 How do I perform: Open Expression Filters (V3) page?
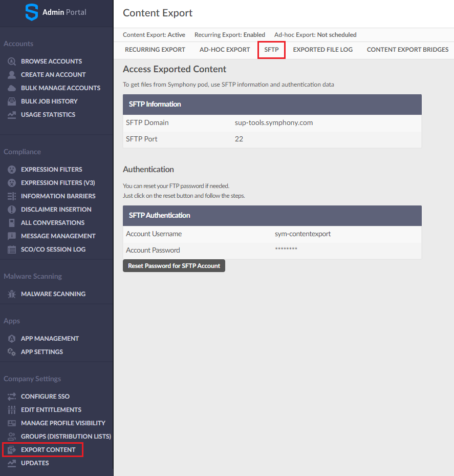pyautogui.click(x=58, y=183)
